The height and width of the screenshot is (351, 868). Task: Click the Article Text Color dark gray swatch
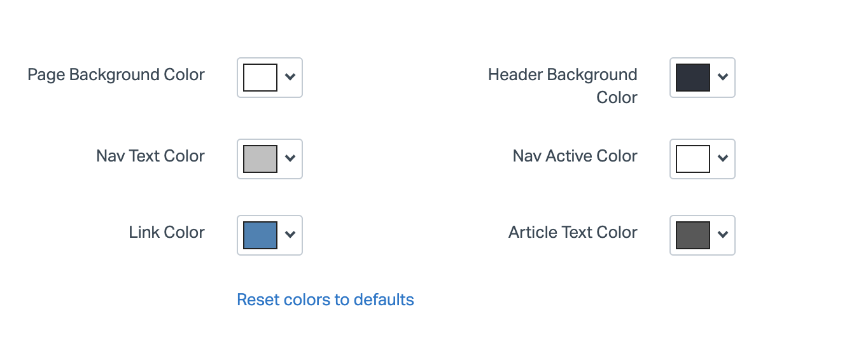pyautogui.click(x=693, y=235)
